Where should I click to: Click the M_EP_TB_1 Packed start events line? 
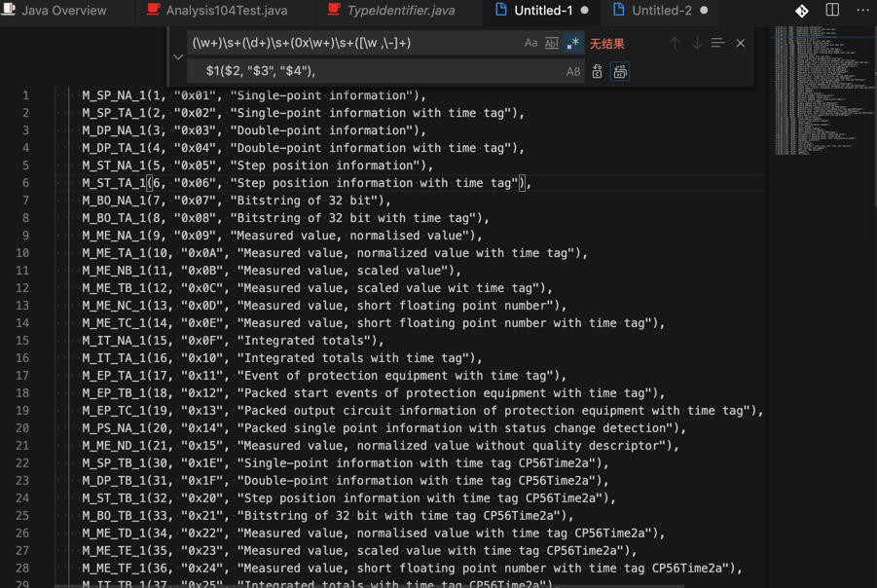point(374,393)
